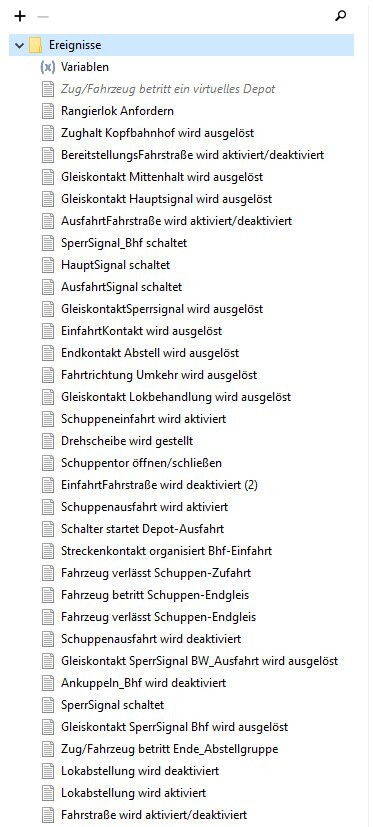
Task: Select Ankuppeln_Bhf wird deaktiviert
Action: point(144,683)
